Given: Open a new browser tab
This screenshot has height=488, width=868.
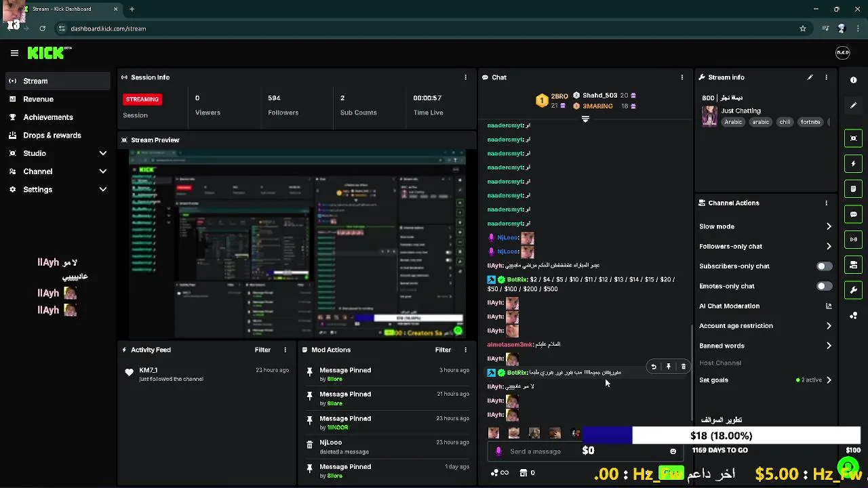Looking at the screenshot, I should [x=132, y=9].
